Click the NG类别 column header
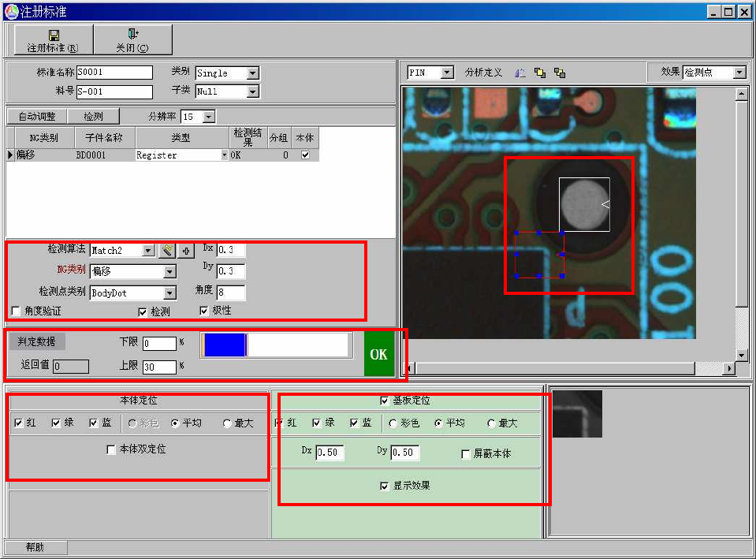Viewport: 756px width, 559px height. tap(44, 138)
